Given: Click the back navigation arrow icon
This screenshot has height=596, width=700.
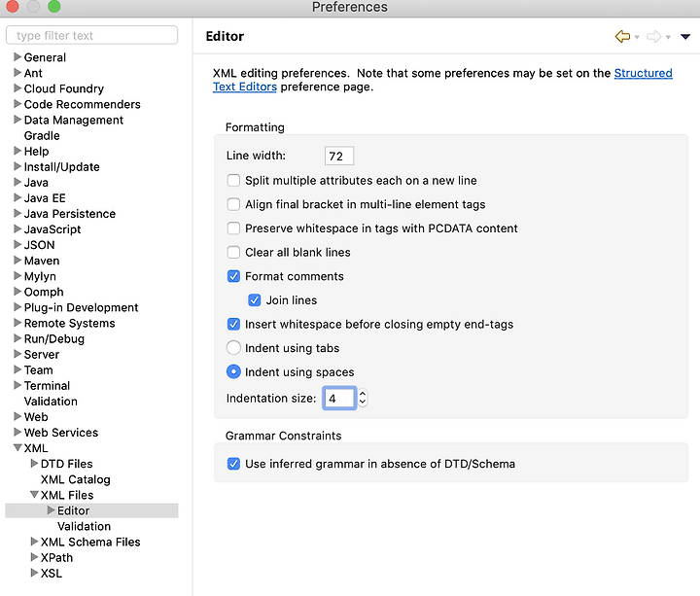Looking at the screenshot, I should tap(622, 36).
